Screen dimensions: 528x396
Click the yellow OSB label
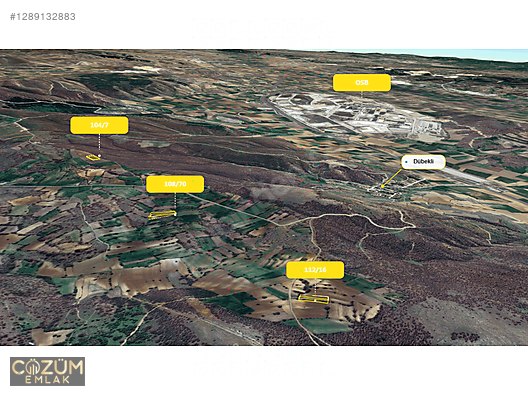click(362, 83)
